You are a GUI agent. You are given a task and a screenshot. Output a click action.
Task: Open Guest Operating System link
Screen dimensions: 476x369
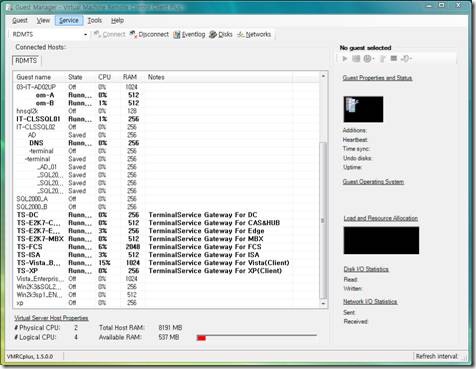point(373,182)
